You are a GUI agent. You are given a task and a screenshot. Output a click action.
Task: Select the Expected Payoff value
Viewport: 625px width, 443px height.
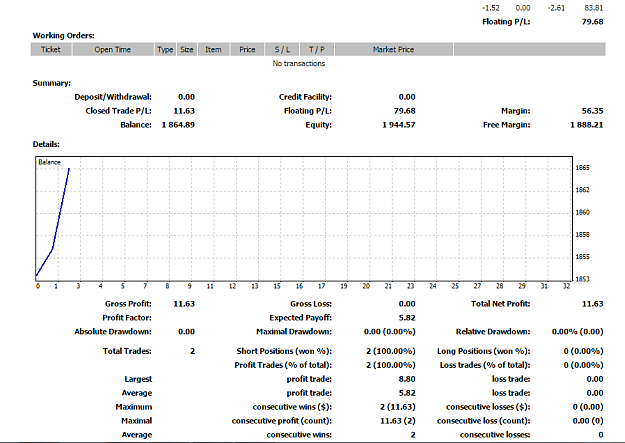coord(407,318)
